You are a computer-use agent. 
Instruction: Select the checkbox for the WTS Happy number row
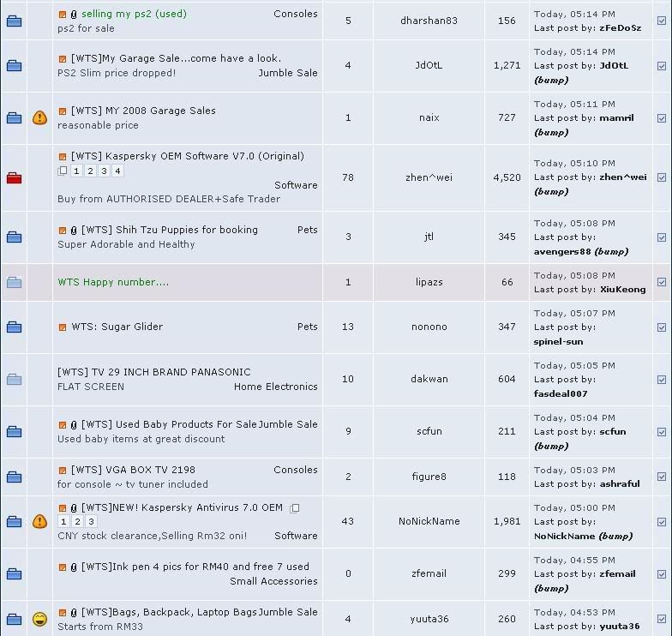coord(661,282)
